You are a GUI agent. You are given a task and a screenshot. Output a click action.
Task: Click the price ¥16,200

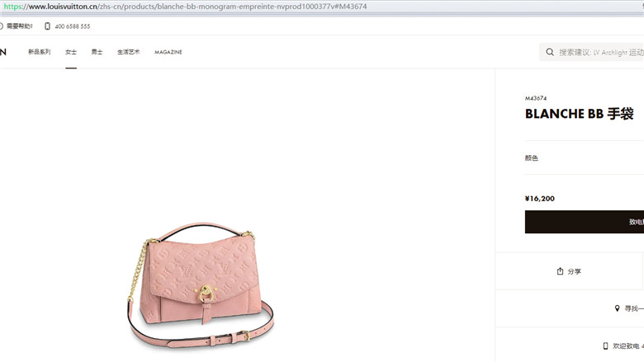pos(540,199)
